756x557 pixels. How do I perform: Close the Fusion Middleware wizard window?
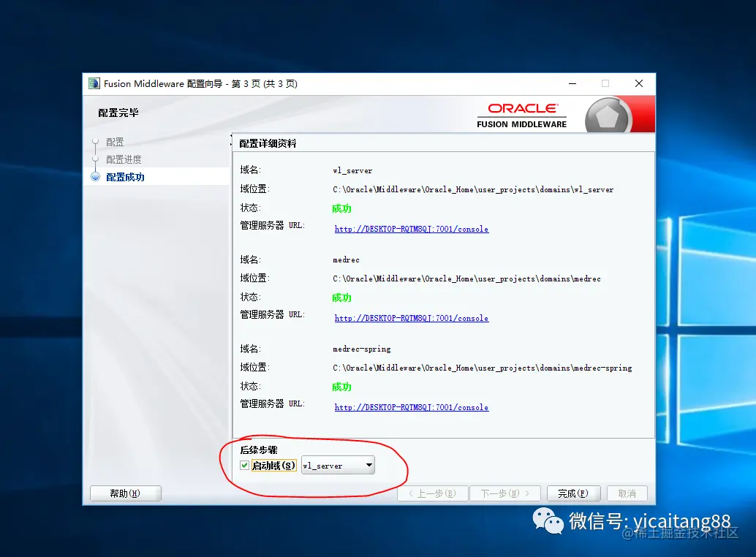click(639, 83)
